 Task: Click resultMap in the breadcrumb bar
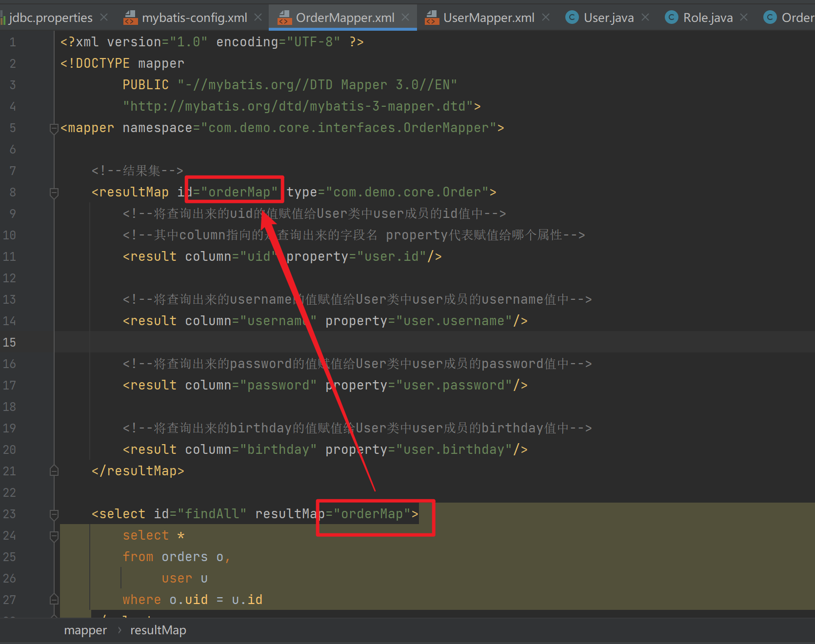(158, 630)
